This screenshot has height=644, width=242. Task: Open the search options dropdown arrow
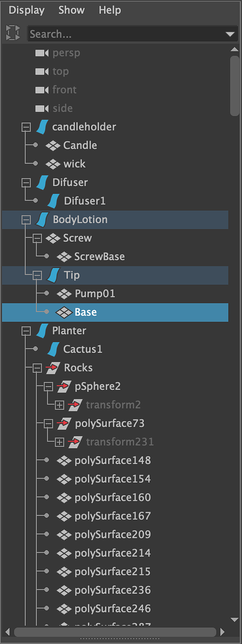(230, 34)
